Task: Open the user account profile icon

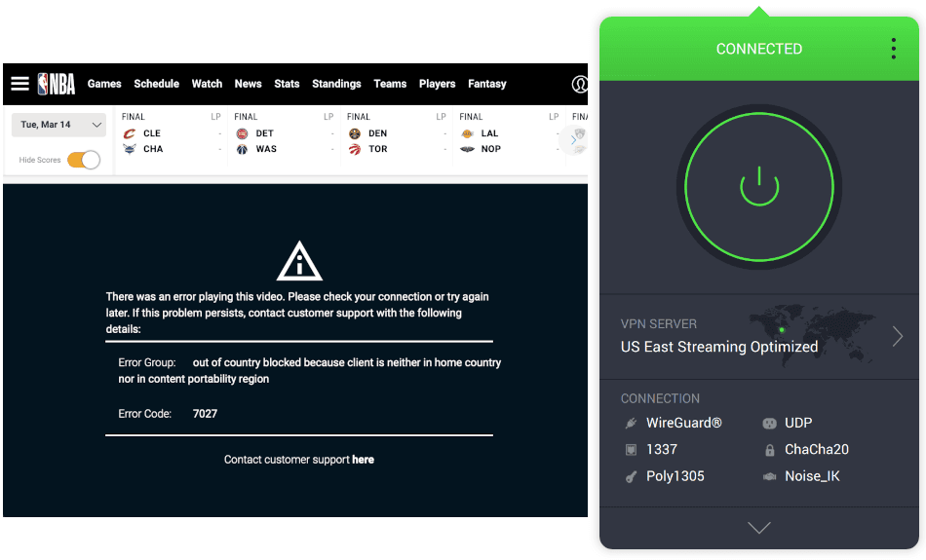Action: tap(579, 84)
